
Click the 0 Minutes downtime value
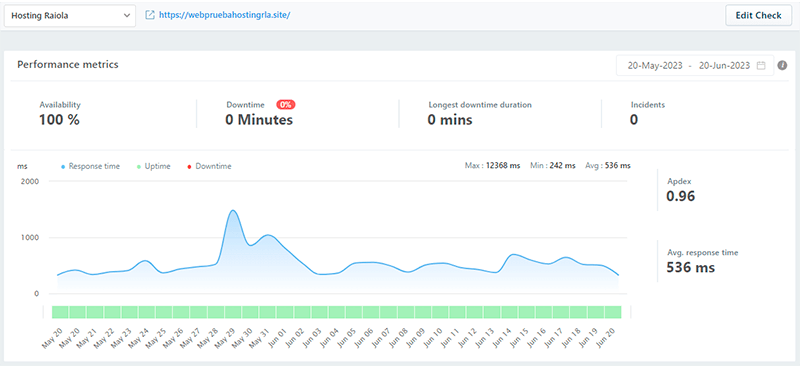259,120
